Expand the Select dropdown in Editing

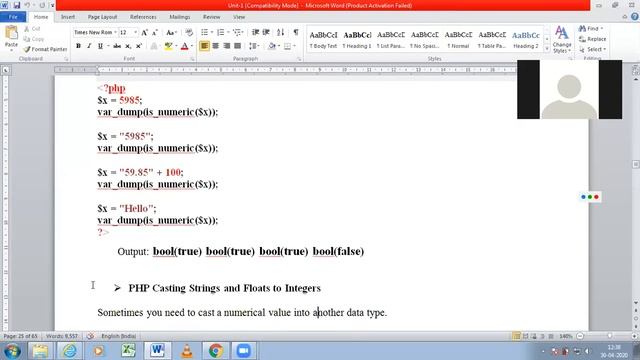coord(593,49)
